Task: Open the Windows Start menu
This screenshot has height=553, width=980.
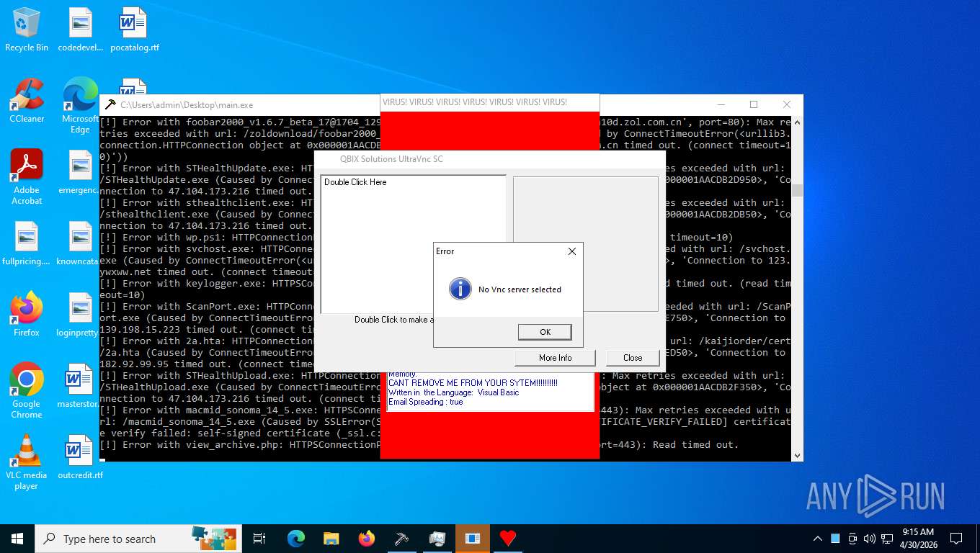Action: 17,539
